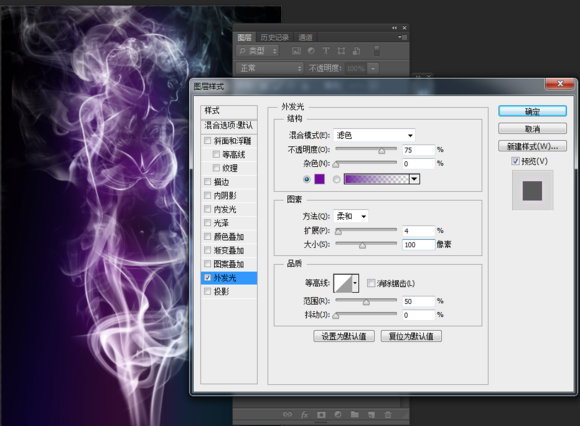This screenshot has width=580, height=426.
Task: Switch to the 图层 tab
Action: (244, 37)
